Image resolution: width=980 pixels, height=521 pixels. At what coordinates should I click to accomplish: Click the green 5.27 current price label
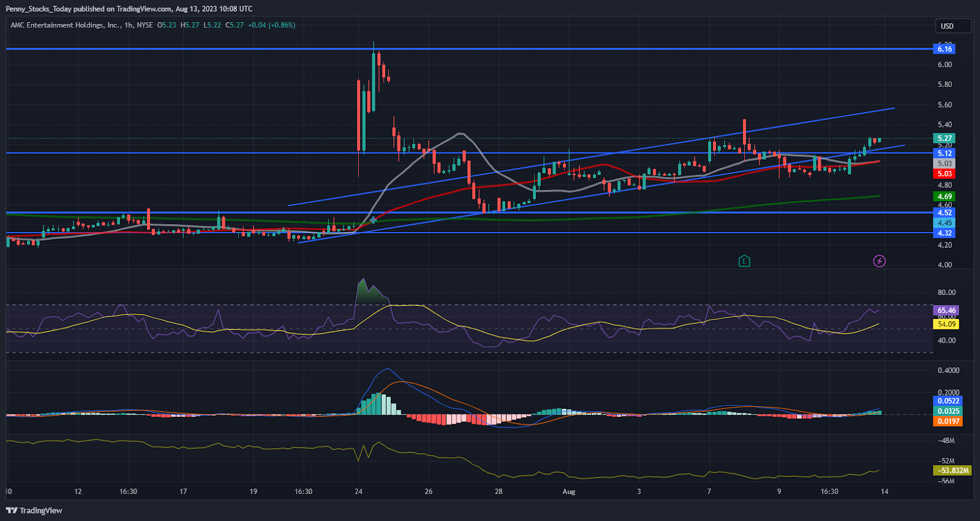click(944, 138)
